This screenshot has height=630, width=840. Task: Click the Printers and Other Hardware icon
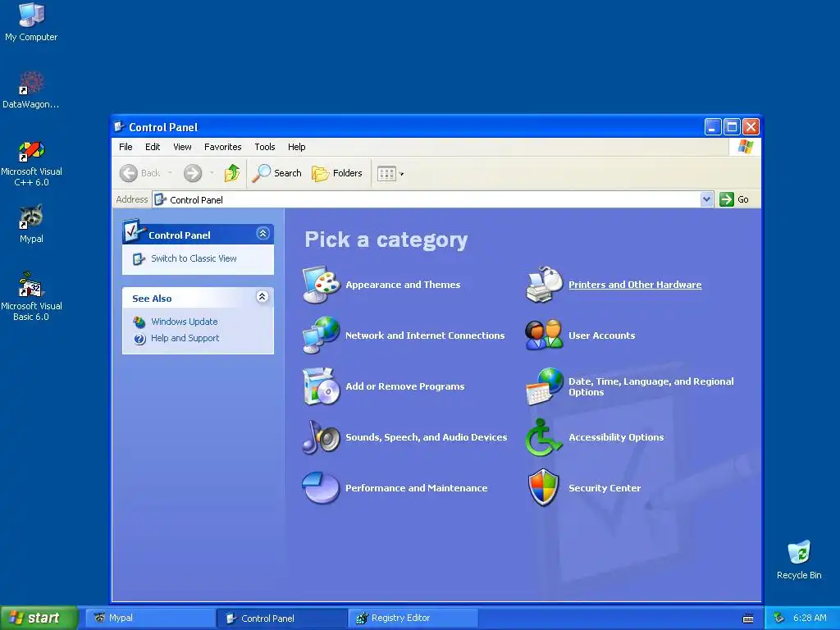point(544,285)
